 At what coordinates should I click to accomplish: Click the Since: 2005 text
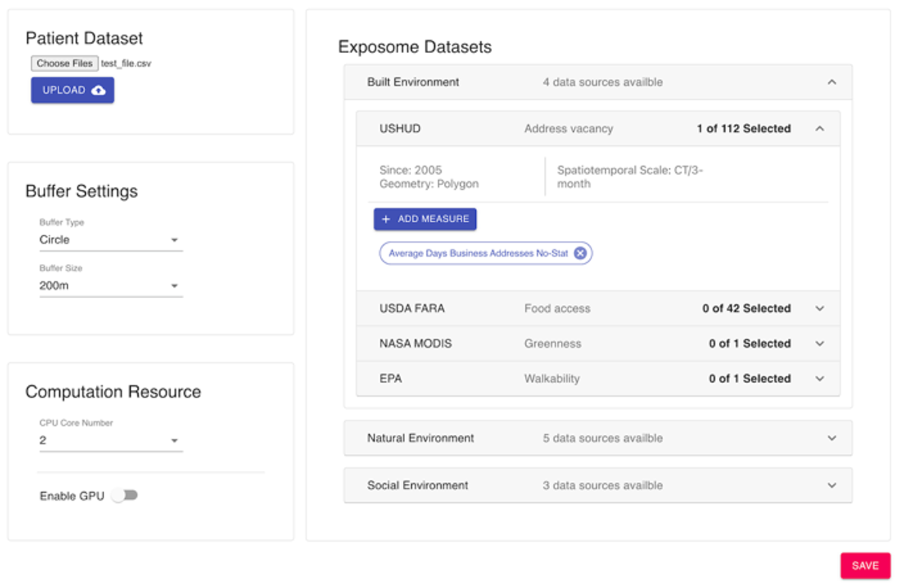click(x=410, y=170)
